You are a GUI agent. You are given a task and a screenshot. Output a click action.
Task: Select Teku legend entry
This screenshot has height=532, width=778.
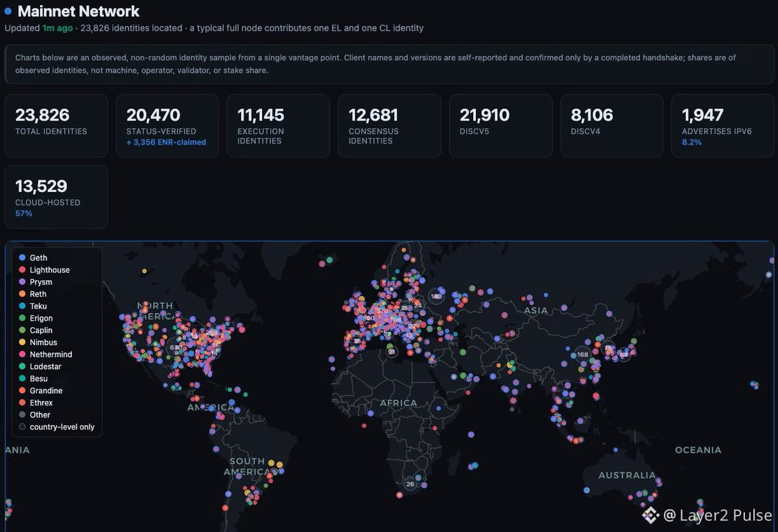click(x=33, y=306)
